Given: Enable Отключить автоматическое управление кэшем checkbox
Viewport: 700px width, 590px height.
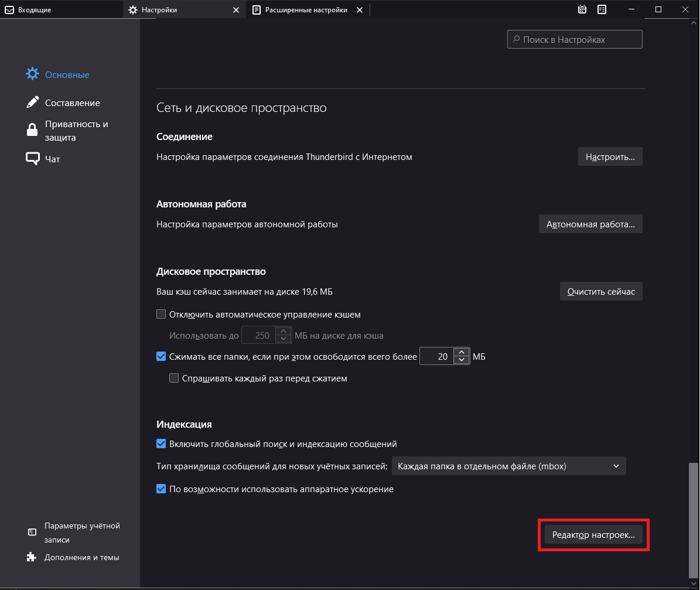Looking at the screenshot, I should pos(162,315).
